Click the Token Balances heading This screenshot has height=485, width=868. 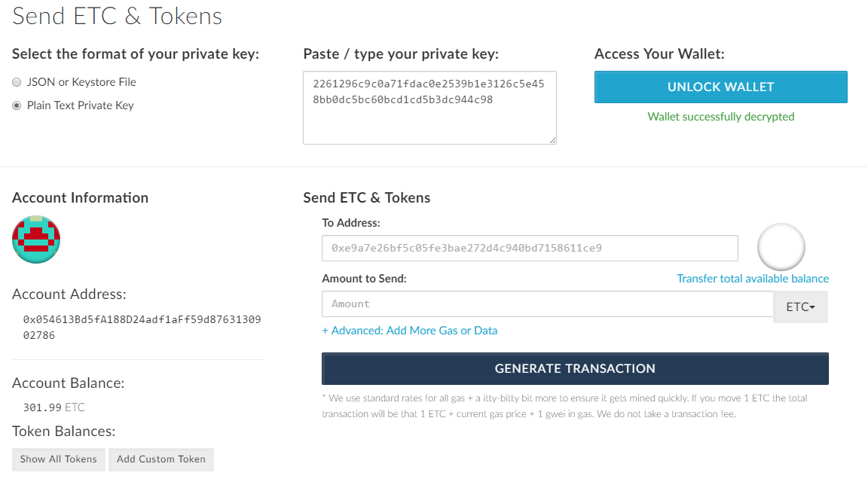click(x=63, y=432)
